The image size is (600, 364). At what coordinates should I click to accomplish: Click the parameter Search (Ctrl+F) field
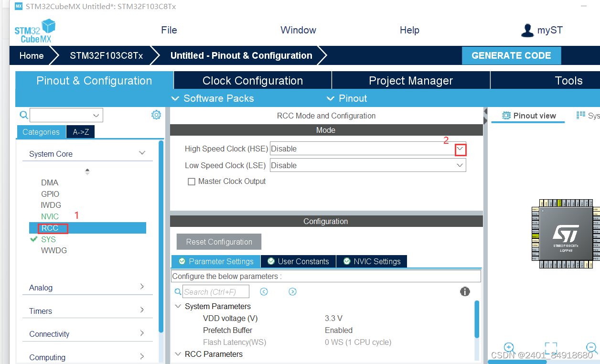pos(216,292)
